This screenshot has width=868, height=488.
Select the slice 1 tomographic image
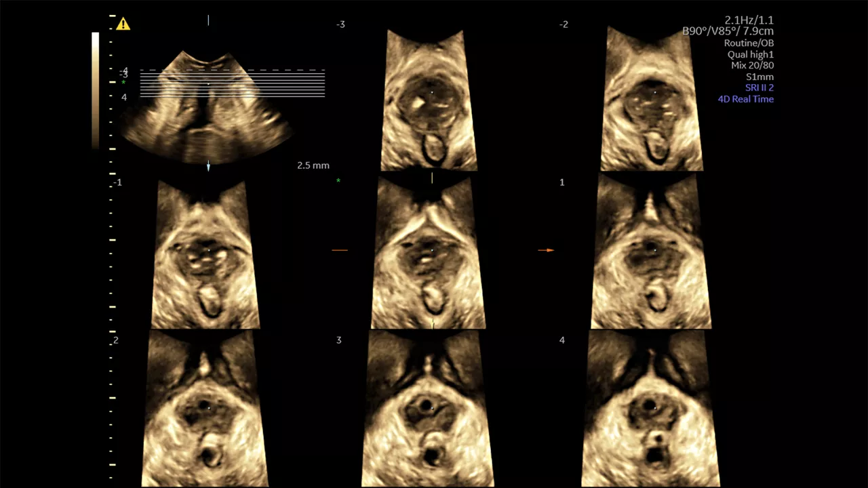point(652,251)
